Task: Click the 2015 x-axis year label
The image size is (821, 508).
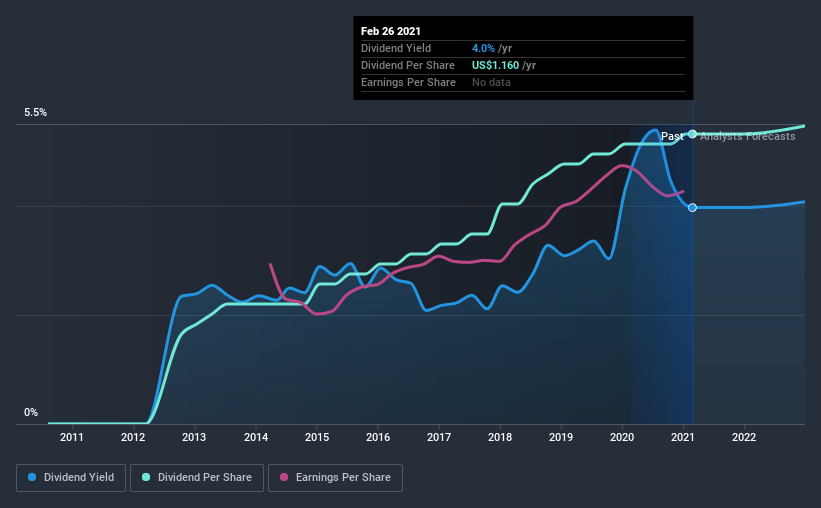Action: (x=317, y=437)
